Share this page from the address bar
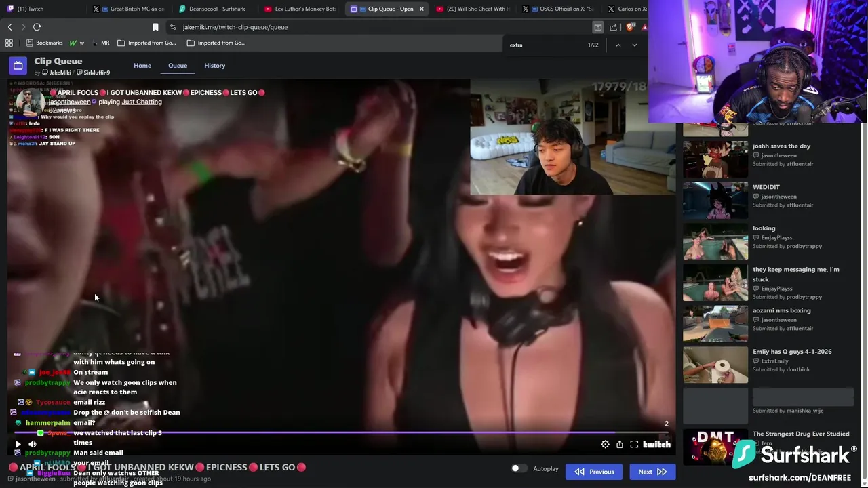The width and height of the screenshot is (868, 488). point(613,27)
